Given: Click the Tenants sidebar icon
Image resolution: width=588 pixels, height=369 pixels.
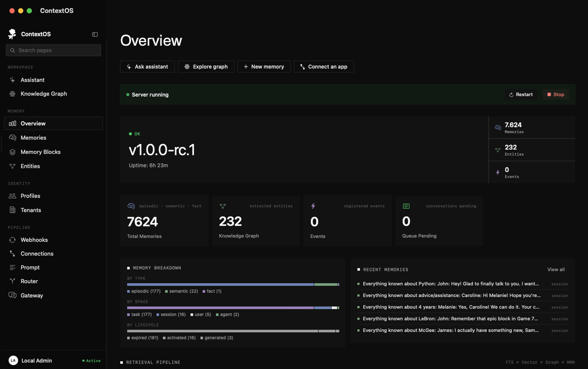Looking at the screenshot, I should pos(13,210).
